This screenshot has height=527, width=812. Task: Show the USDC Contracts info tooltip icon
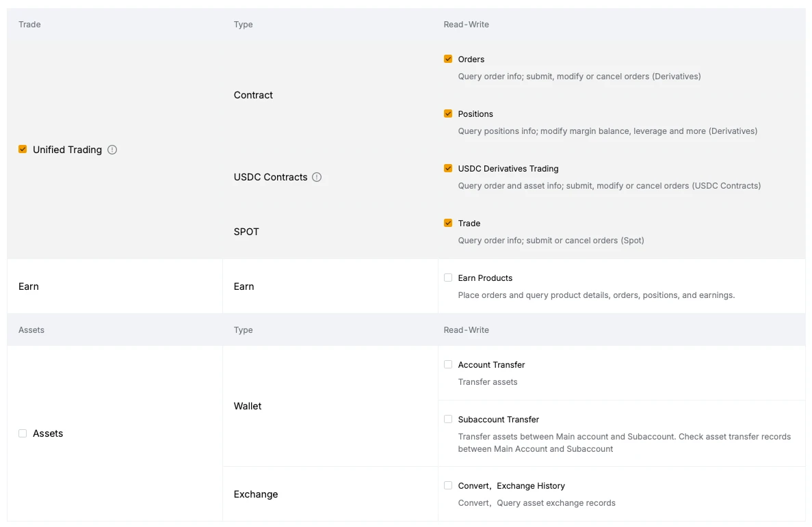point(317,177)
